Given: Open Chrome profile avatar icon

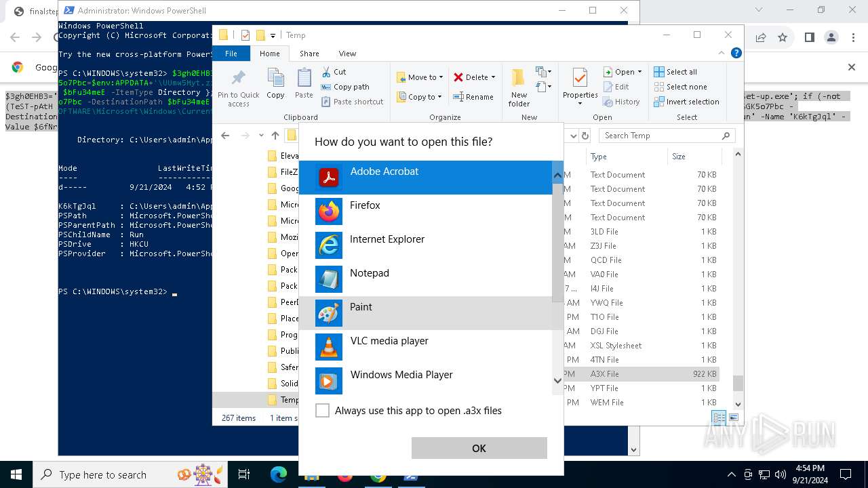Looking at the screenshot, I should click(831, 37).
